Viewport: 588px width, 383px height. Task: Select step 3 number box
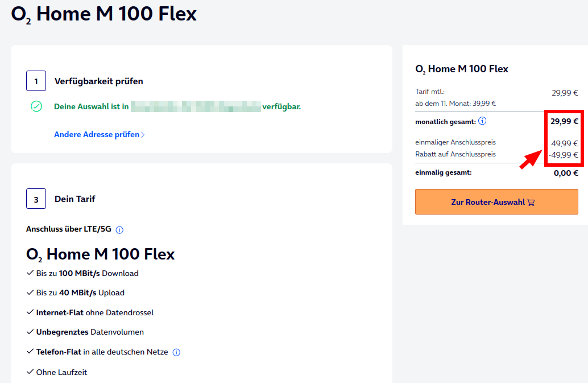pyautogui.click(x=36, y=199)
